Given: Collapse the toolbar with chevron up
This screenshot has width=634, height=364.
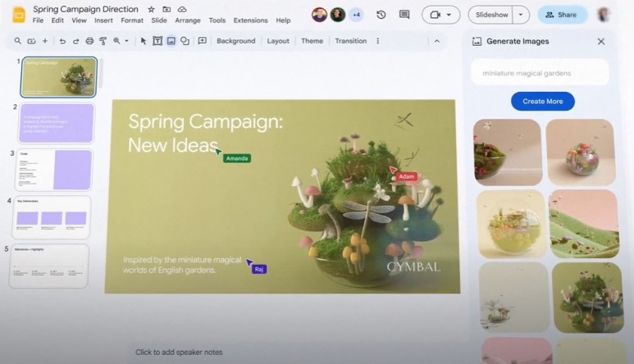Looking at the screenshot, I should click(436, 41).
